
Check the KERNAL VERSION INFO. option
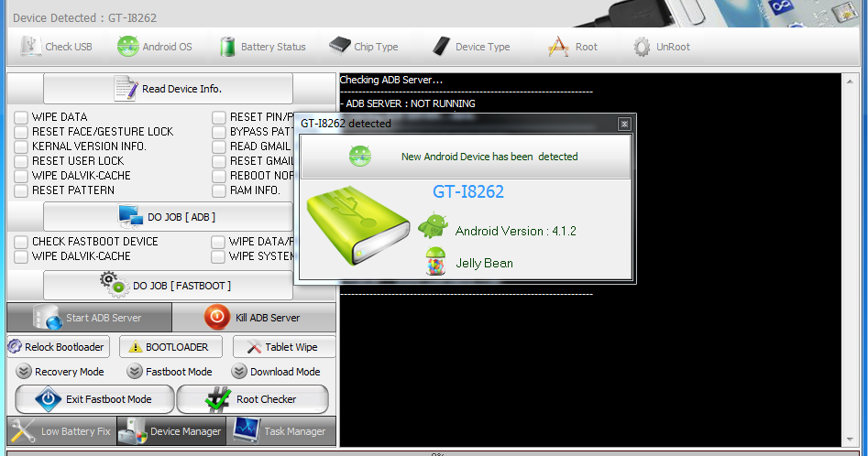pos(21,147)
